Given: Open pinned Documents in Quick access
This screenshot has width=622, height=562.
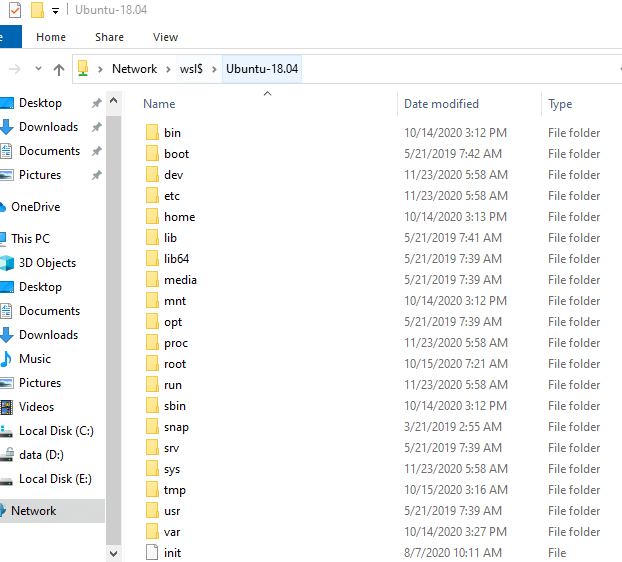Looking at the screenshot, I should pyautogui.click(x=49, y=151).
